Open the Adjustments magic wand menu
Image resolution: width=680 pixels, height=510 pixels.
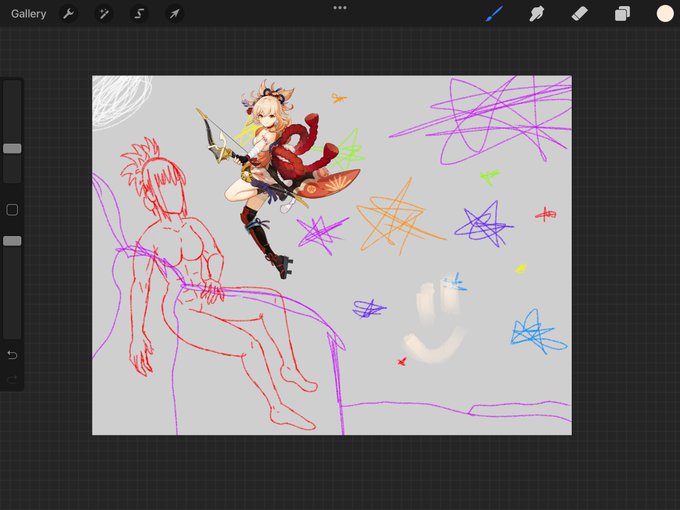tap(104, 14)
